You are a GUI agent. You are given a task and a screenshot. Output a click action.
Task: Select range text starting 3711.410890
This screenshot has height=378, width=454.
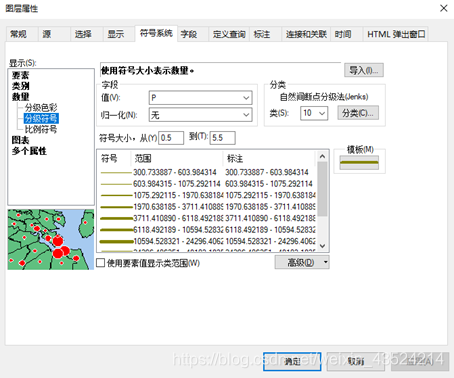(x=178, y=218)
